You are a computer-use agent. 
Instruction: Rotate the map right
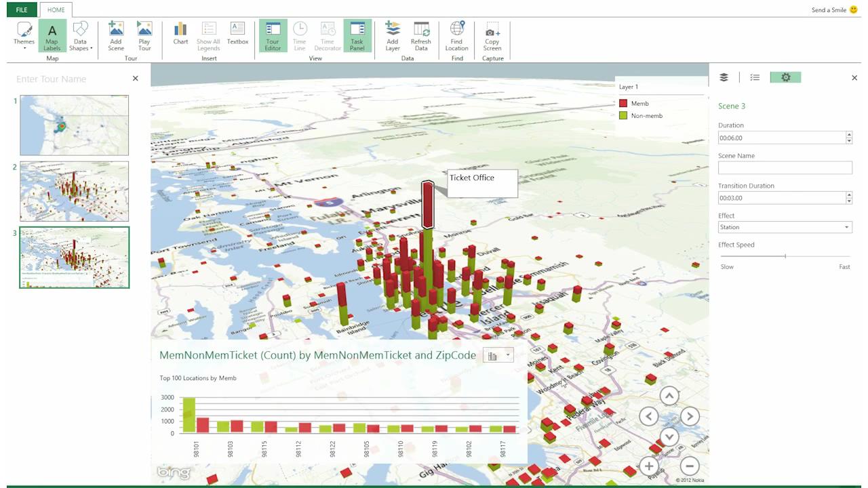690,416
